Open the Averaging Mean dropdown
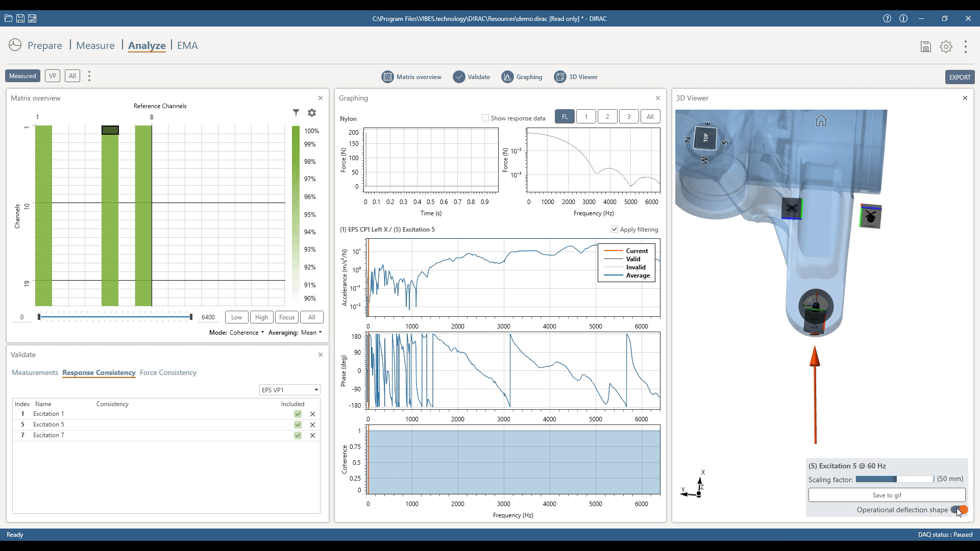Image resolution: width=980 pixels, height=551 pixels. [x=311, y=333]
